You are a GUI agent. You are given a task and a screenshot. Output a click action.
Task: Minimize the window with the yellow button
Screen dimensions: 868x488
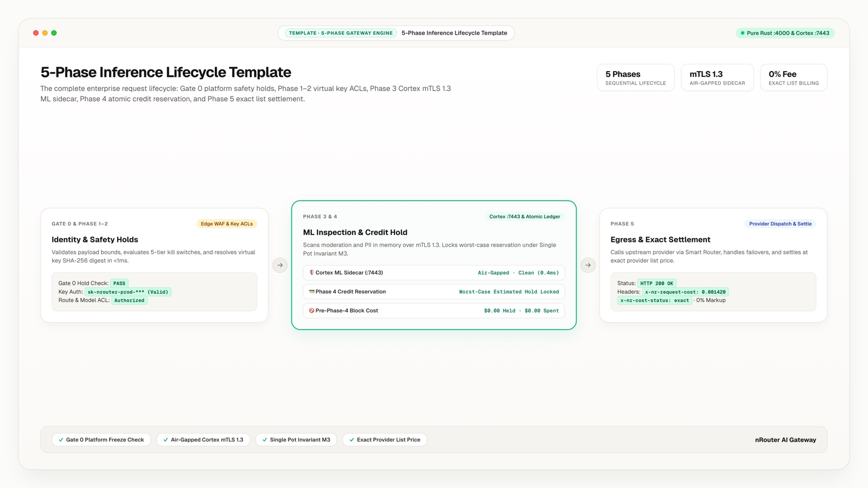click(45, 33)
